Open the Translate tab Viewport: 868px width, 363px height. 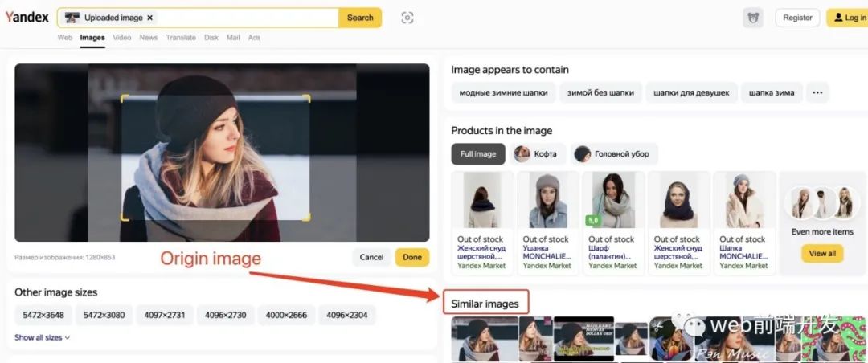(181, 38)
